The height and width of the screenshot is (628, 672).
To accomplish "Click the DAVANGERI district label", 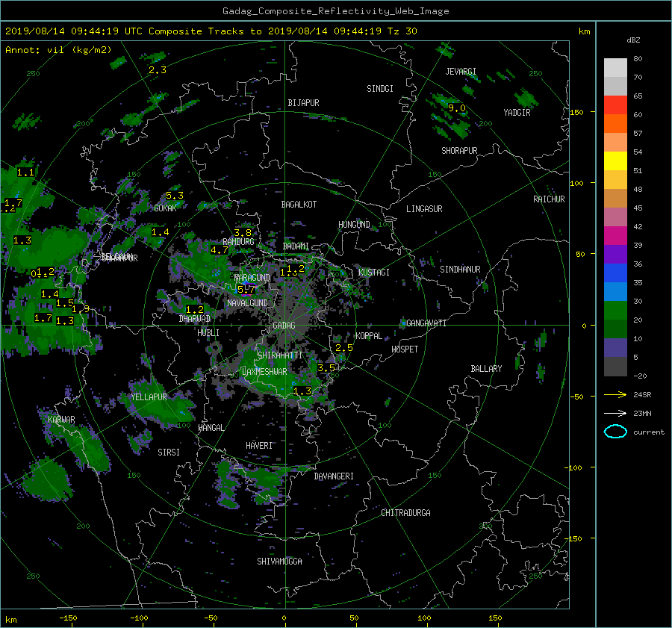I will [x=334, y=476].
